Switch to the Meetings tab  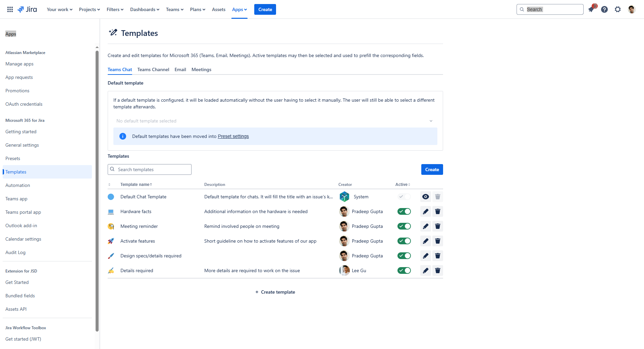click(201, 69)
